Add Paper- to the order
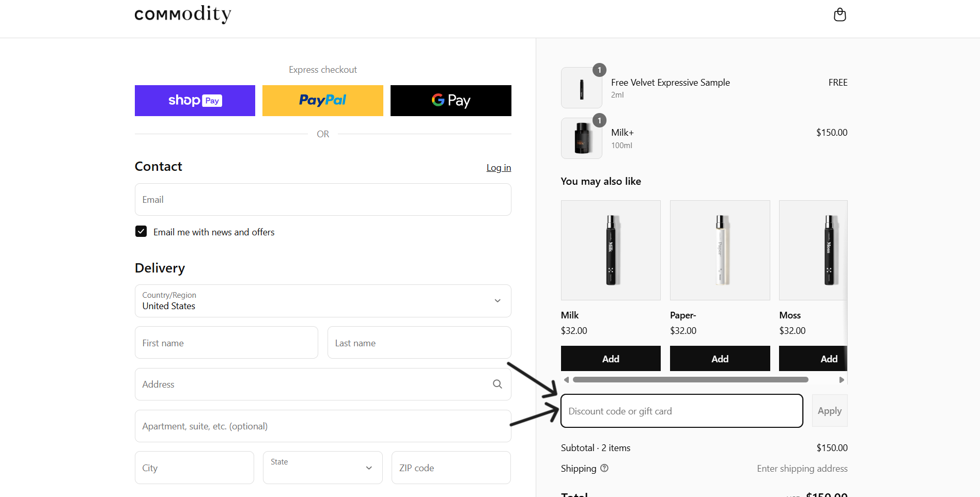This screenshot has width=980, height=497. (x=720, y=359)
